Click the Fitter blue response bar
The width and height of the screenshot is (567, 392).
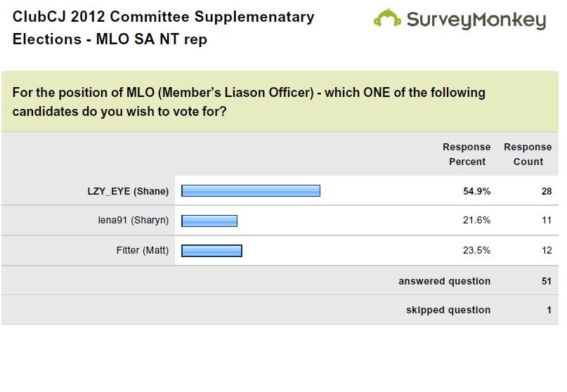tap(211, 251)
